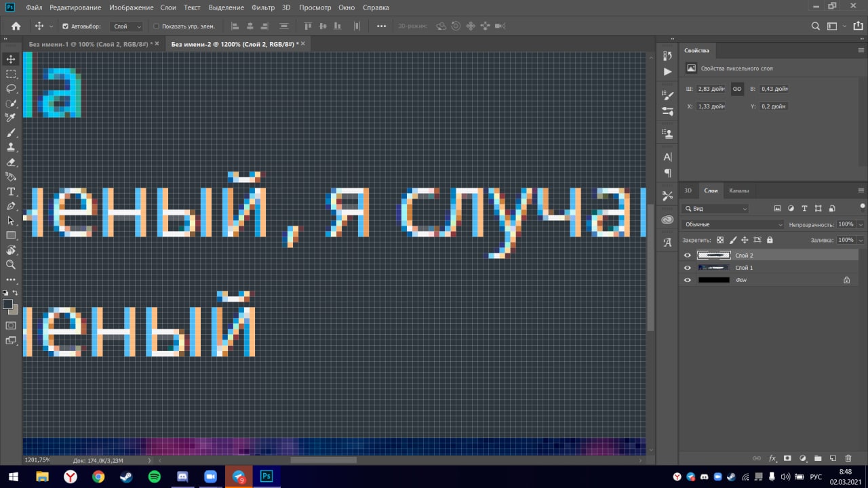868x488 pixels.
Task: Filter layers by pixel layer type
Action: point(777,209)
